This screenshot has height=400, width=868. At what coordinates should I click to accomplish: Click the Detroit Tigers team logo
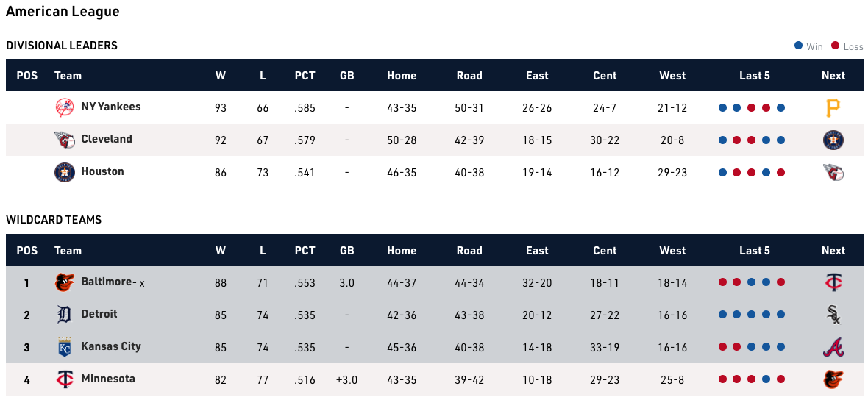point(65,315)
